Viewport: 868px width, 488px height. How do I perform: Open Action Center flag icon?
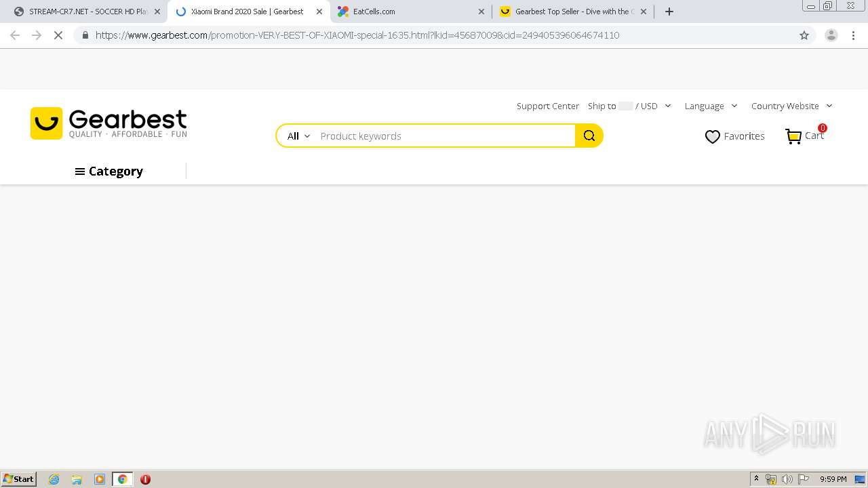point(804,479)
